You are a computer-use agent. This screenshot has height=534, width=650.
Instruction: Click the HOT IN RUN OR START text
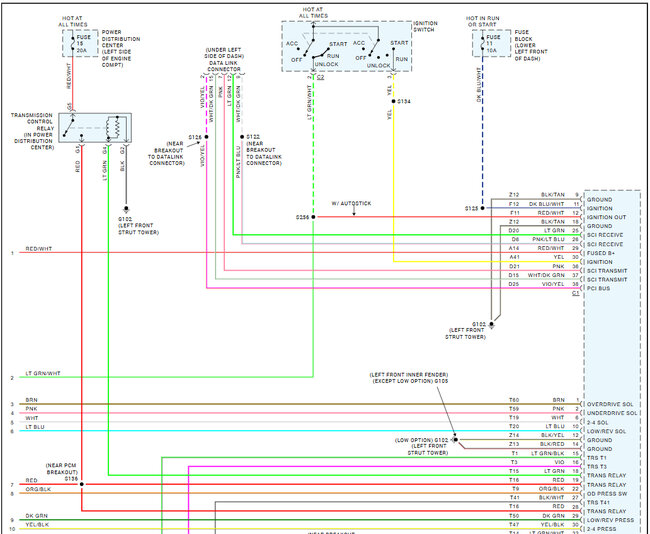(x=482, y=22)
